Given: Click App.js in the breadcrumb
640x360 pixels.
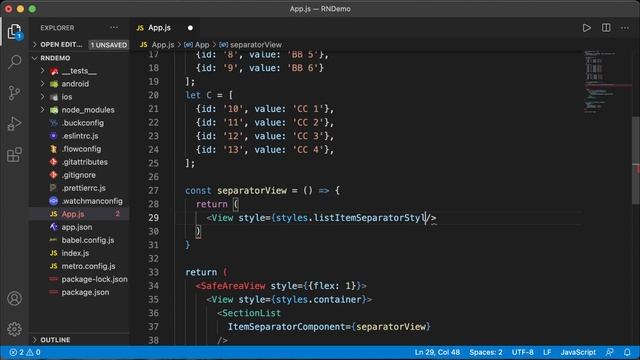Looking at the screenshot, I should tap(157, 44).
